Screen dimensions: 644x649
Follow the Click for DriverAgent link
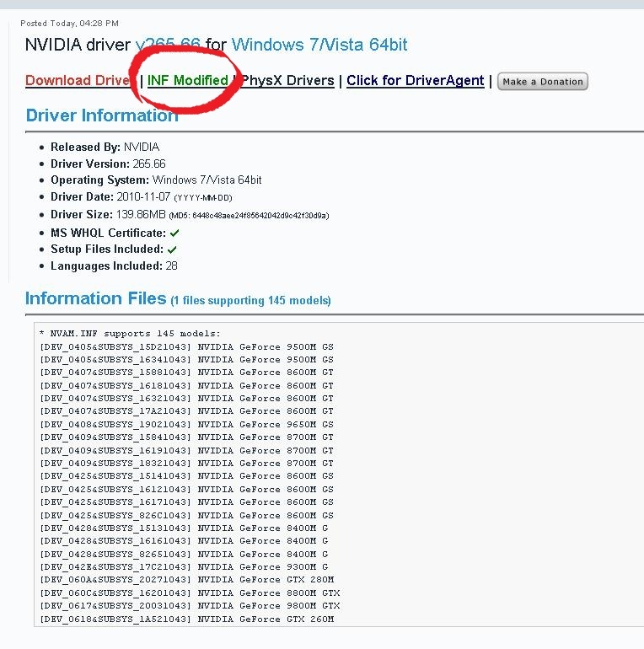[415, 81]
